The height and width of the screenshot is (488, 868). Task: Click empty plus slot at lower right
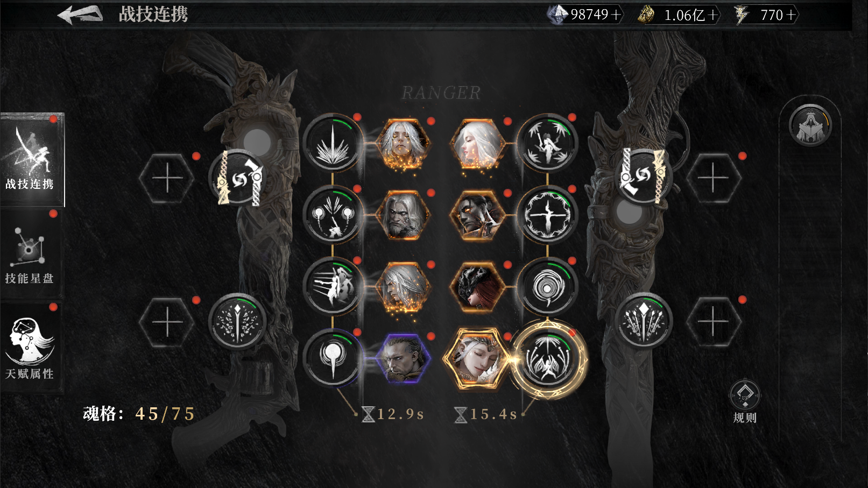[x=713, y=322]
